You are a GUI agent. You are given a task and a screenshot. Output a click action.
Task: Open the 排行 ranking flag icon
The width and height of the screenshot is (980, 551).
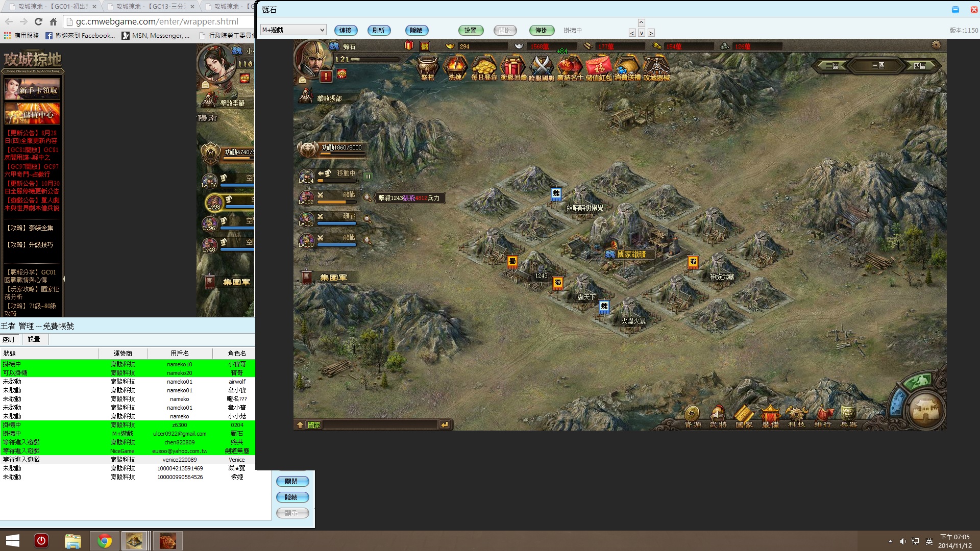823,416
